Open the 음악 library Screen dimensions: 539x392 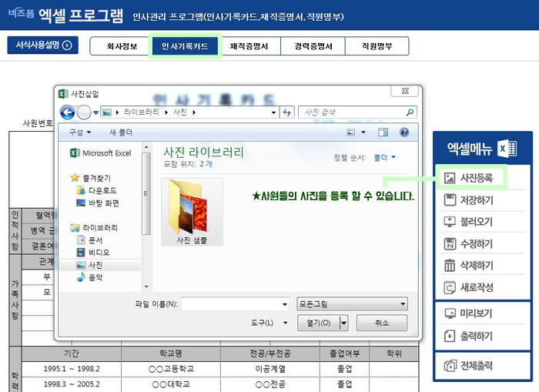pyautogui.click(x=90, y=277)
